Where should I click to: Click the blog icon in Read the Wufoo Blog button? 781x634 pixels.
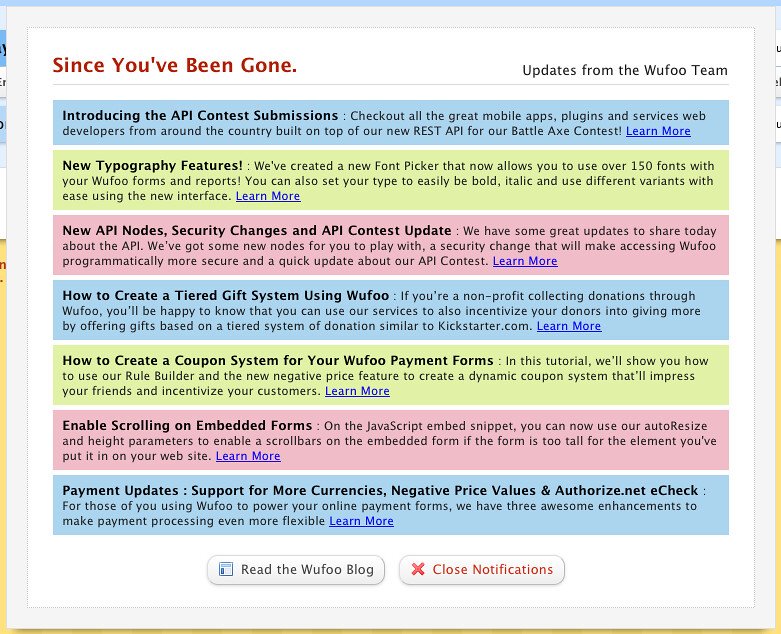tap(226, 570)
